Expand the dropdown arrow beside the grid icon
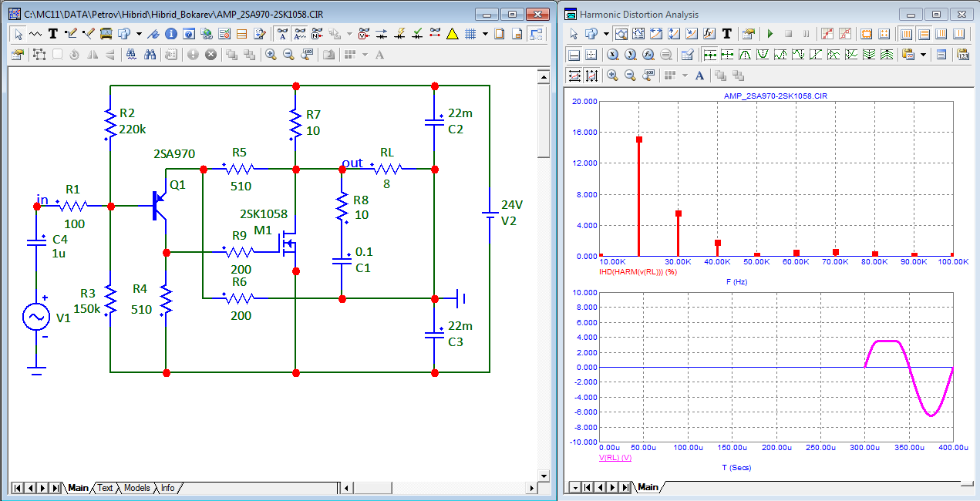 click(x=485, y=34)
